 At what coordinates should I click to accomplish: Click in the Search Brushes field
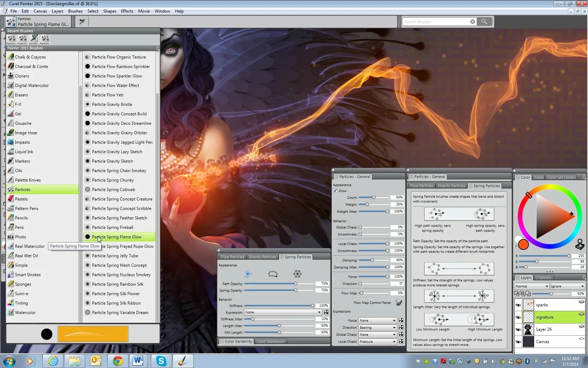click(x=436, y=22)
